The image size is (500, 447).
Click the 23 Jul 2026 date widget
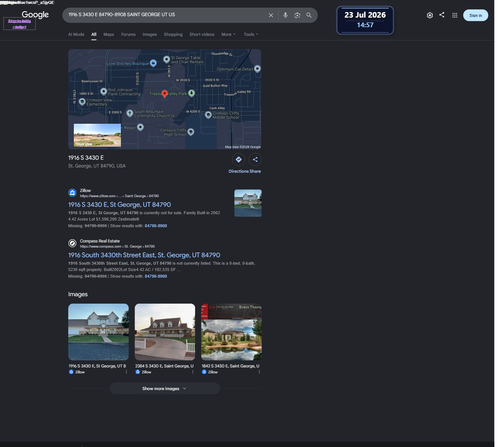(x=365, y=20)
